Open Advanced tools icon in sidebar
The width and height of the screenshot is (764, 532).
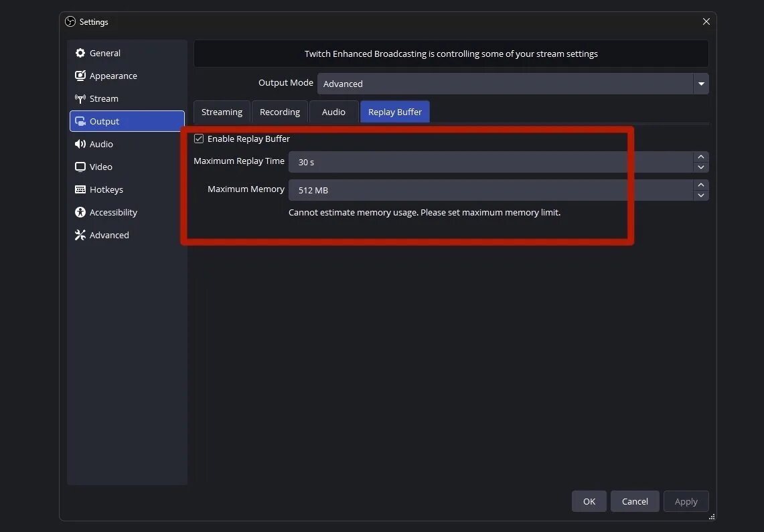pyautogui.click(x=80, y=235)
